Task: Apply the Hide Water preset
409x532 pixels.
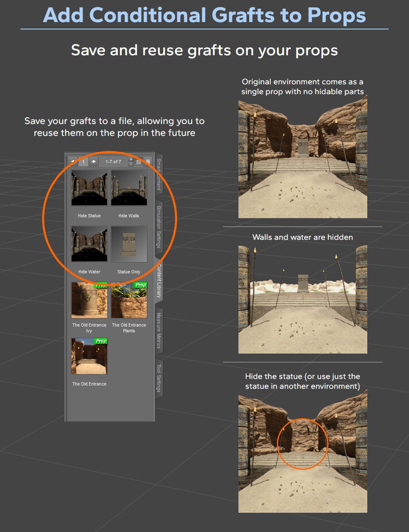Action: coord(89,244)
